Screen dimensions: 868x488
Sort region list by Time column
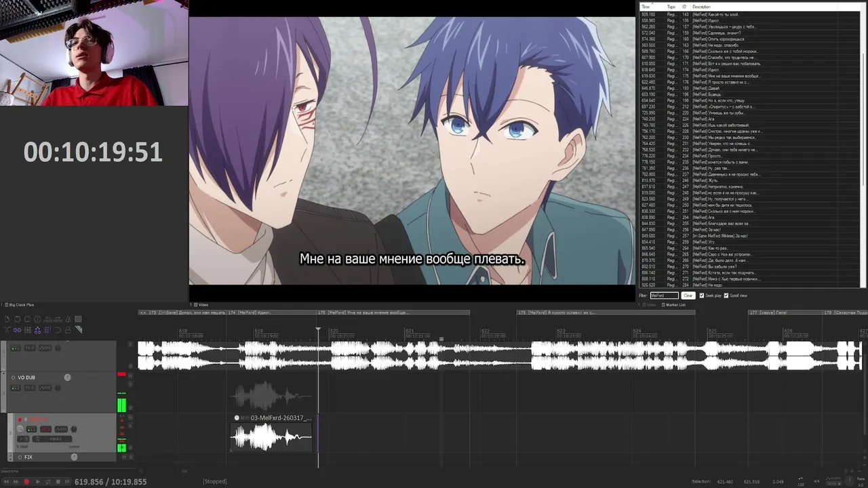click(652, 7)
